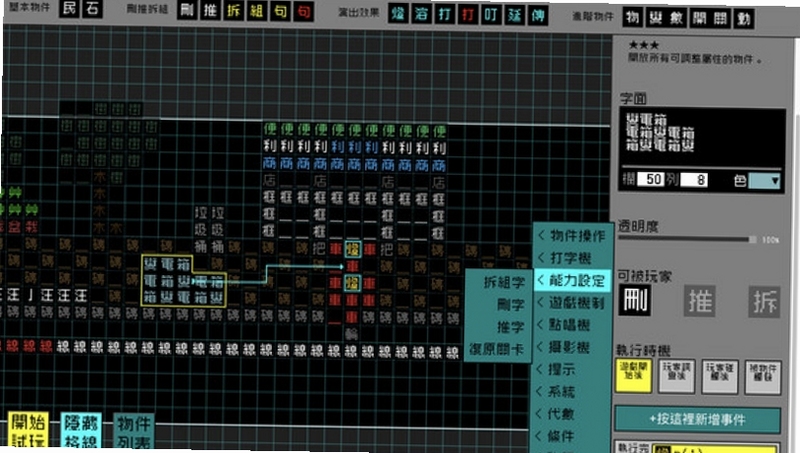Image resolution: width=800 pixels, height=453 pixels.
Task: Choose the 猛 effect tile
Action: pos(515,16)
